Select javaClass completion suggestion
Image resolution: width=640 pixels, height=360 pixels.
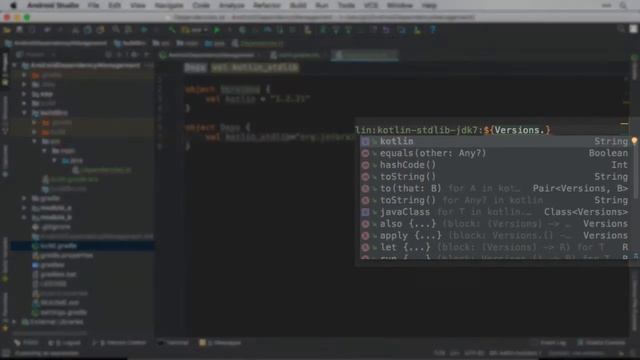pos(495,212)
